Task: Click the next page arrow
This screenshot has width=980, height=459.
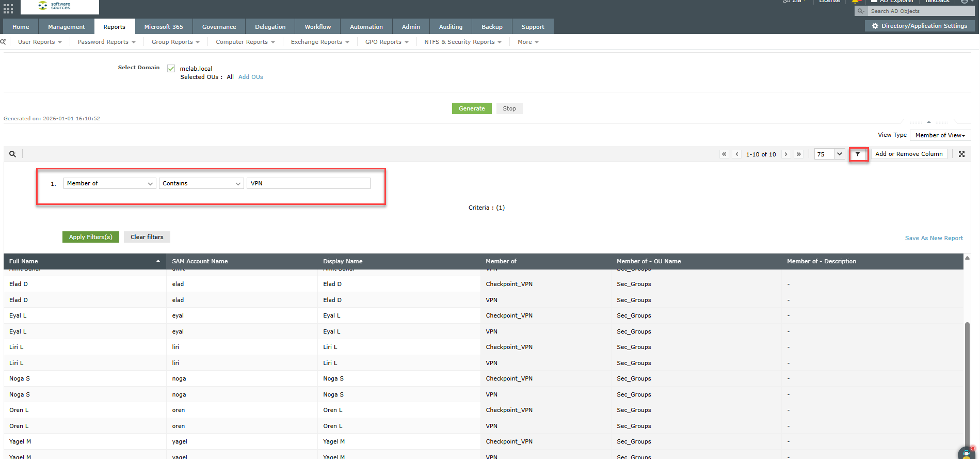Action: 786,154
